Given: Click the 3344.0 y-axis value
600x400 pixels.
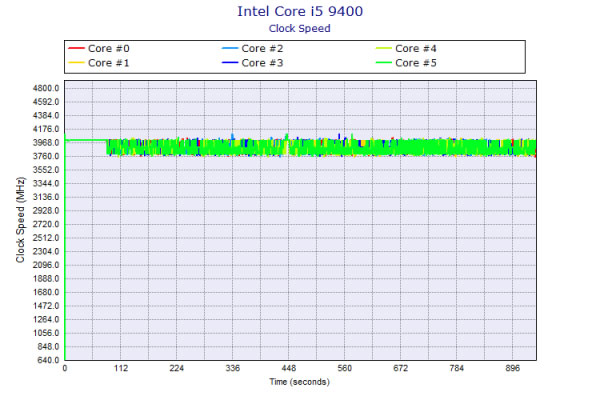Looking at the screenshot, I should pos(46,183).
